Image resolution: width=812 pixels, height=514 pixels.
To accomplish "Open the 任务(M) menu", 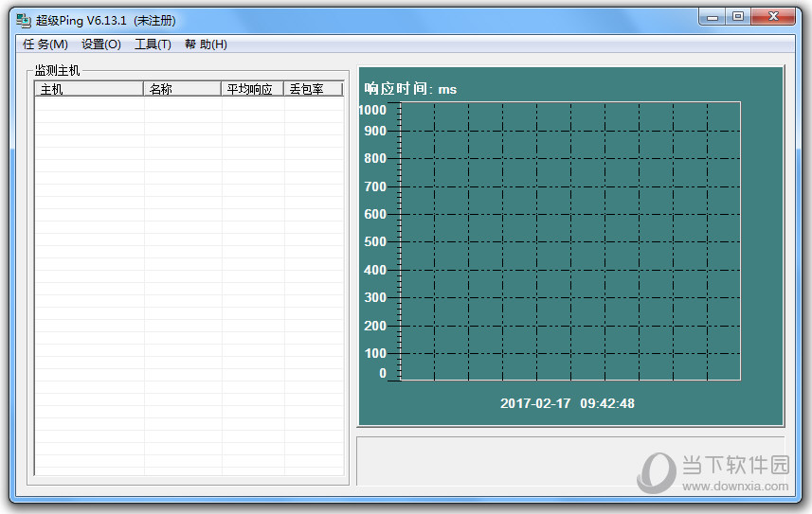I will point(45,44).
